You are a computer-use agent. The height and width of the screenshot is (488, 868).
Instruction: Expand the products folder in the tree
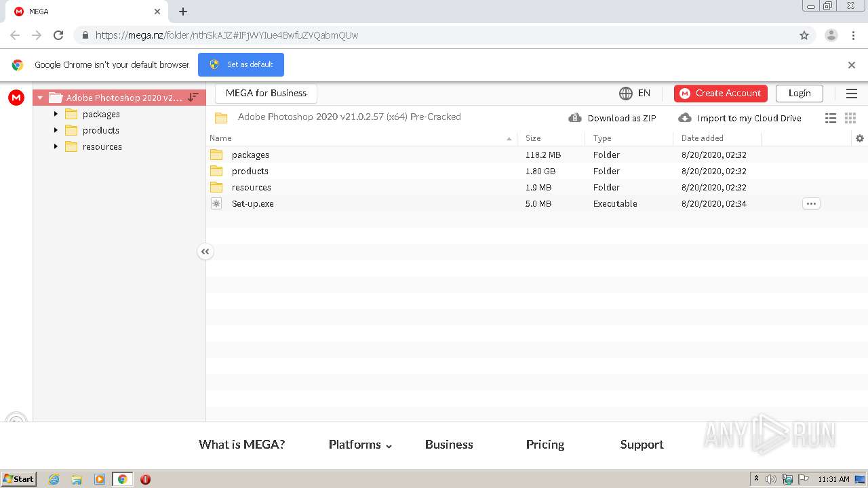click(x=56, y=130)
